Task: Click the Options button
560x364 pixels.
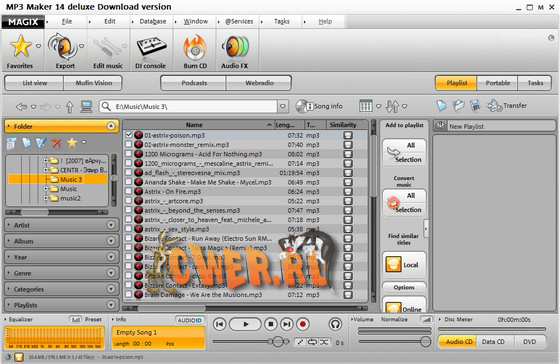Action: [x=404, y=287]
